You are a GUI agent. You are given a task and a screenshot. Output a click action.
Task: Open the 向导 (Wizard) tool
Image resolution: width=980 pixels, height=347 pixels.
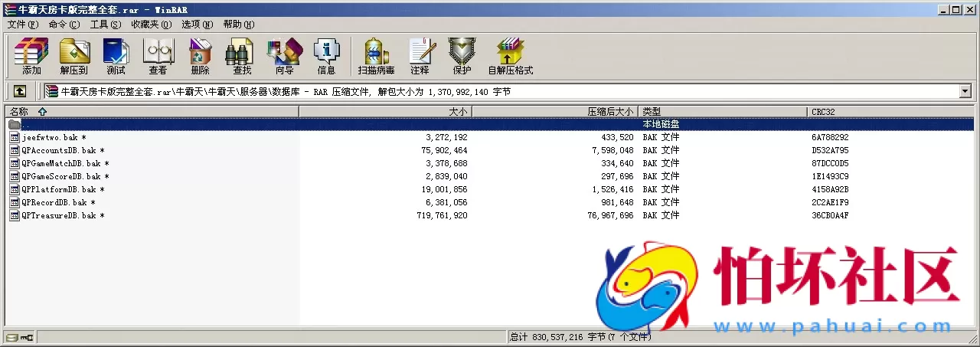pos(284,56)
